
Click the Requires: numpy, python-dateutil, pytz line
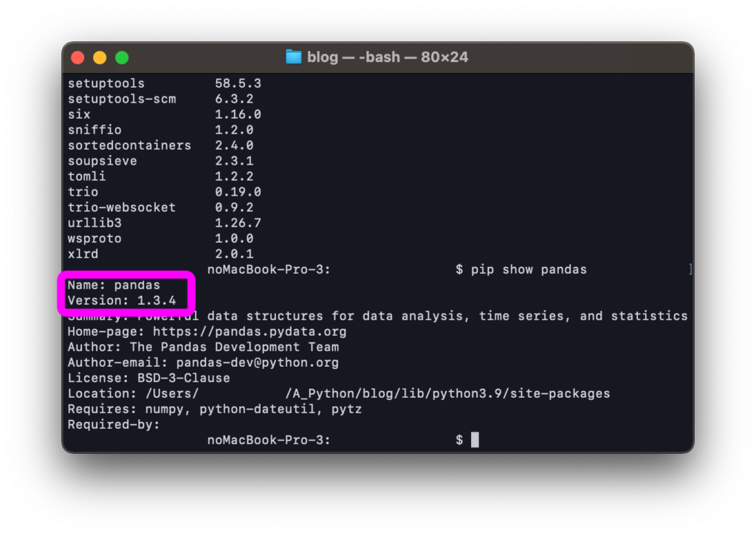pos(214,409)
